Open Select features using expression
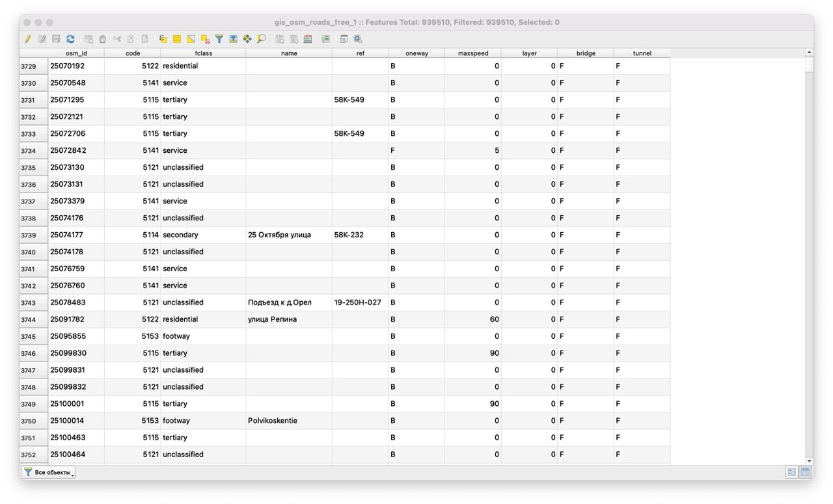 pos(163,39)
